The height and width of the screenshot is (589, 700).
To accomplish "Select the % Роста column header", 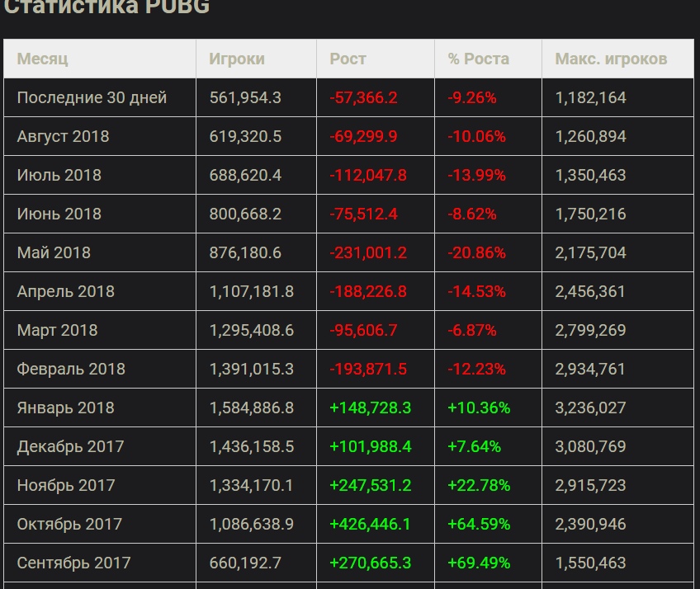I will point(479,59).
